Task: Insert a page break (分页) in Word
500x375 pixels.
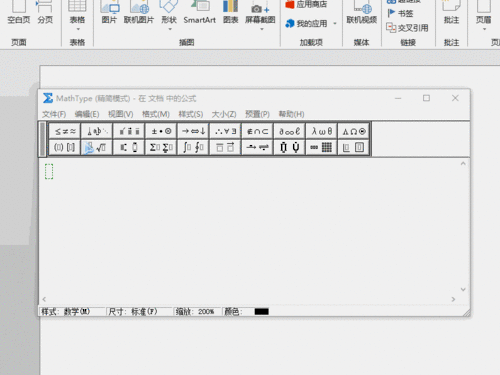Action: pyautogui.click(x=45, y=13)
